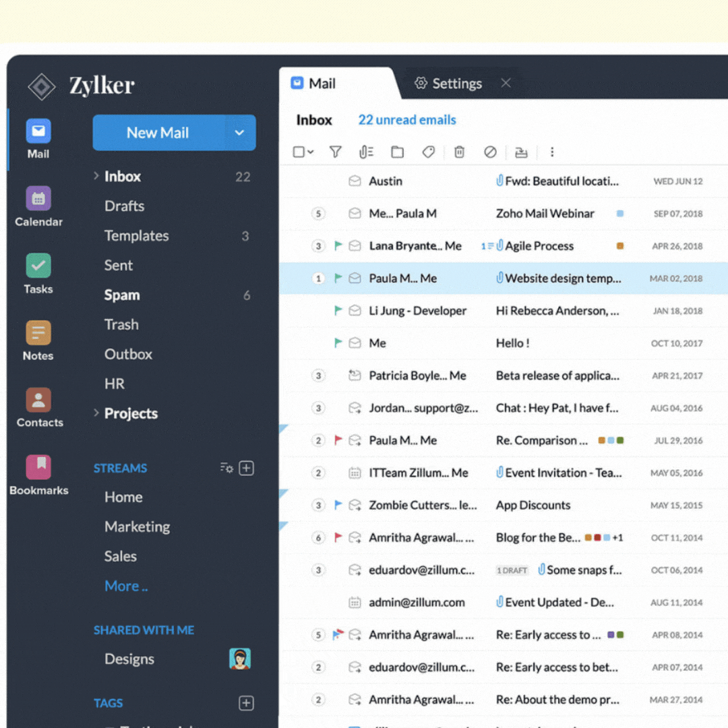Click the envelope icon on Austin email
This screenshot has width=728, height=728.
click(355, 181)
